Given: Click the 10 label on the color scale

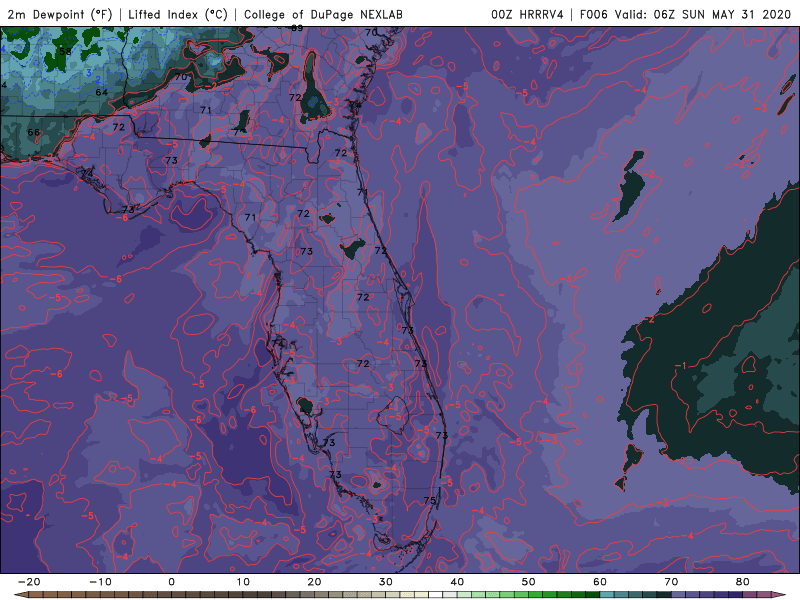Looking at the screenshot, I should pos(243,582).
